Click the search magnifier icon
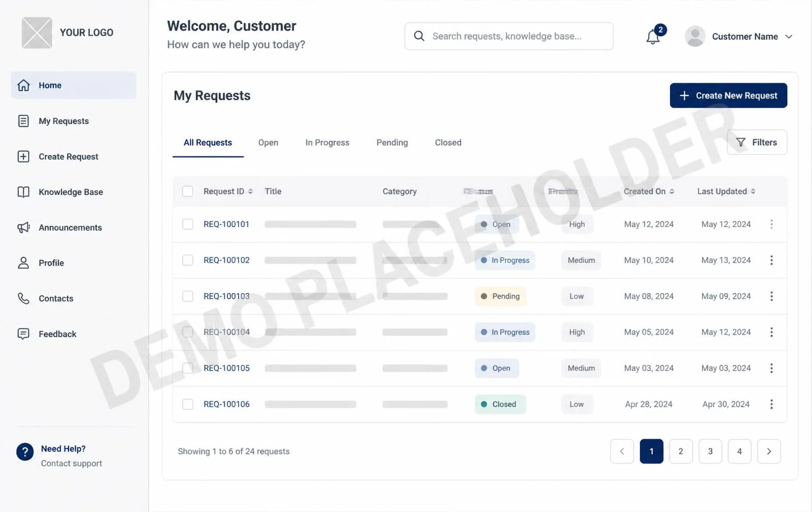 click(419, 36)
